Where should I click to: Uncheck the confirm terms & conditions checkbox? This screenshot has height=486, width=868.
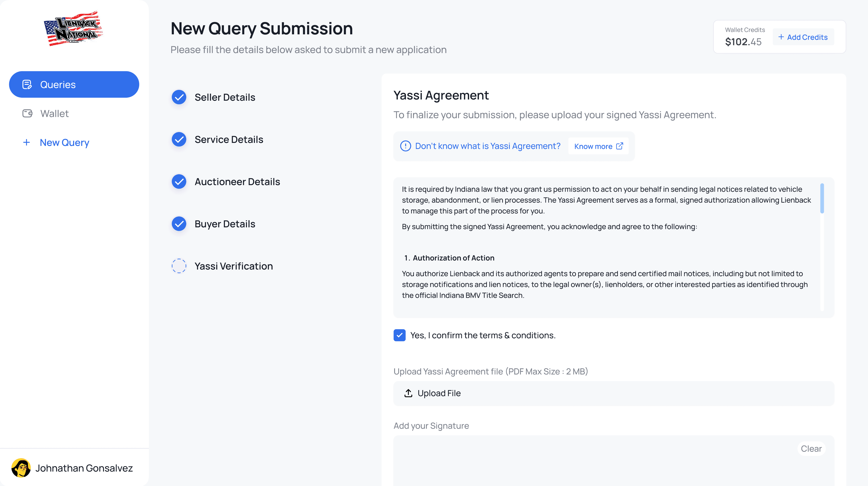coord(399,335)
